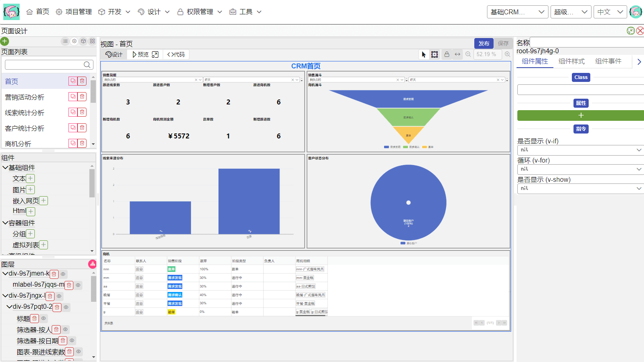Viewport: 644px width, 362px height.
Task: Click the page list search input field
Action: click(x=44, y=65)
